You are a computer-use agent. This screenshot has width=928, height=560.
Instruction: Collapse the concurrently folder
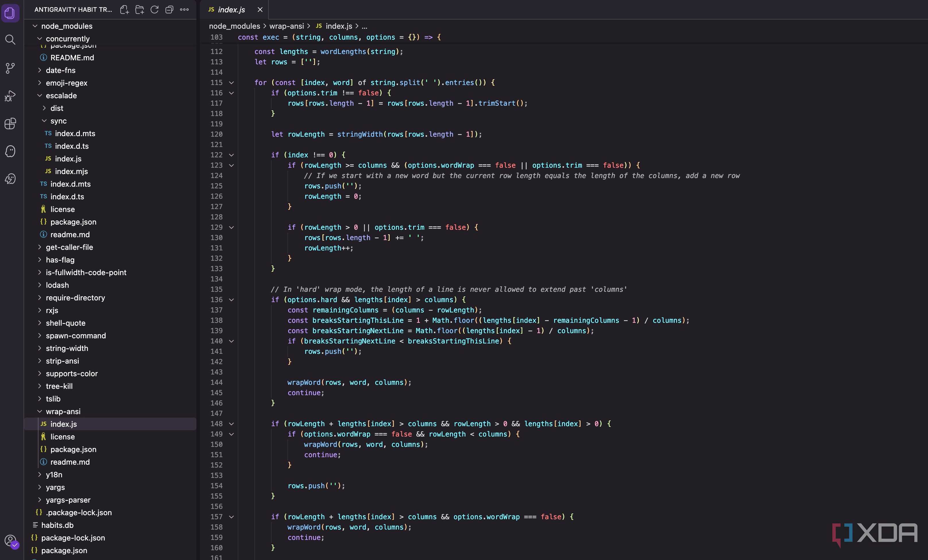click(x=40, y=39)
